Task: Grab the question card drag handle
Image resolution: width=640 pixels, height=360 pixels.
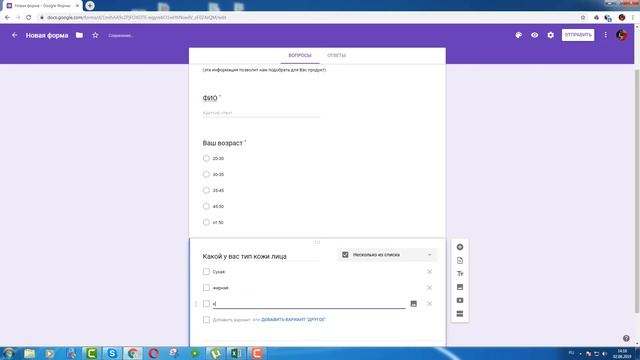Action: click(x=317, y=242)
